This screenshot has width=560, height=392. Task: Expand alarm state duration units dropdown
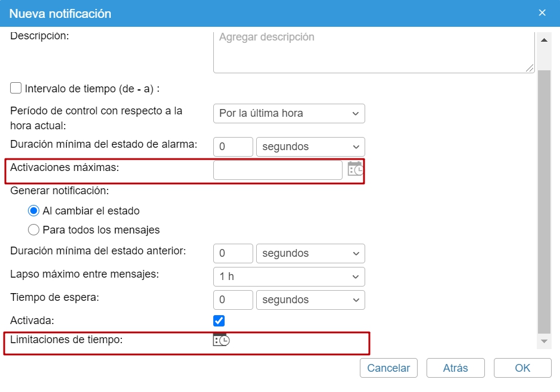click(x=310, y=147)
